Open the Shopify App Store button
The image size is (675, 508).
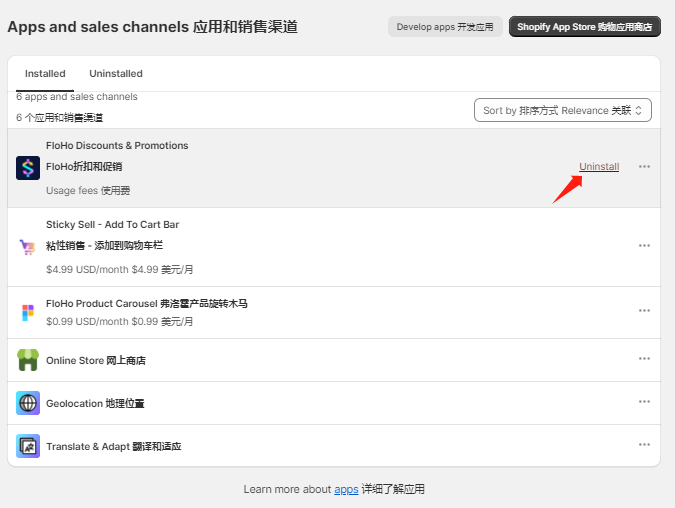coord(584,27)
